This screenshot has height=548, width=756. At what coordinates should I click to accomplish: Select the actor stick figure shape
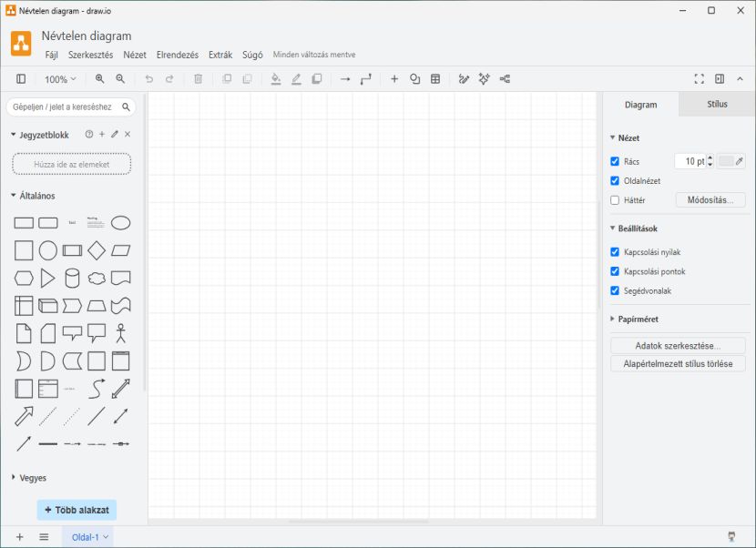(x=120, y=333)
